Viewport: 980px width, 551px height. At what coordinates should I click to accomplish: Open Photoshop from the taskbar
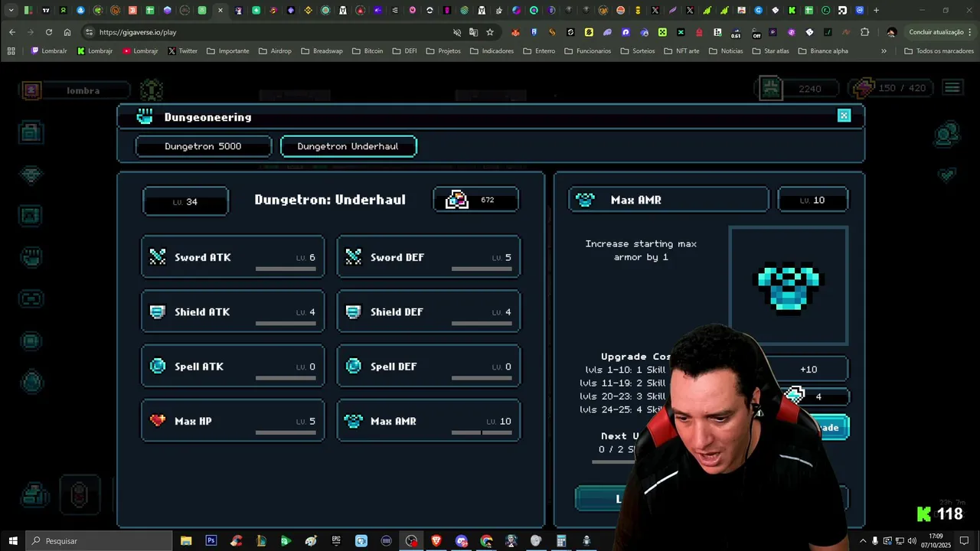point(211,541)
